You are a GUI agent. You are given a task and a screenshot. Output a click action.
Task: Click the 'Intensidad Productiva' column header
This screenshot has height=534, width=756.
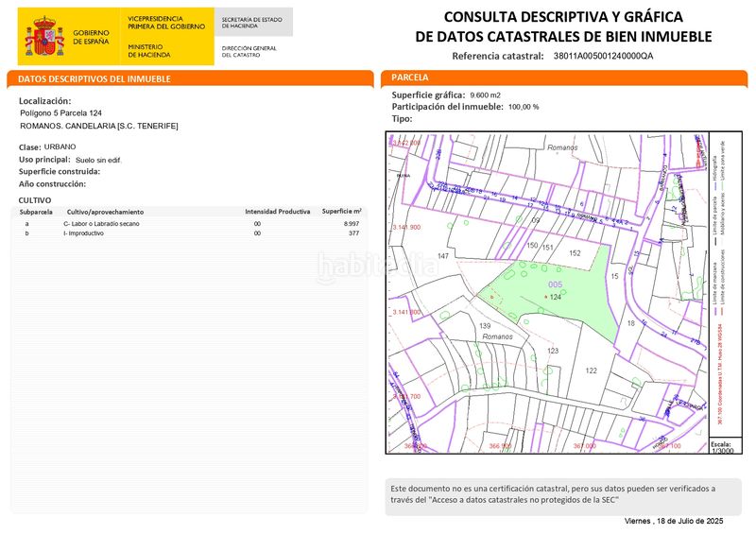[x=278, y=212]
